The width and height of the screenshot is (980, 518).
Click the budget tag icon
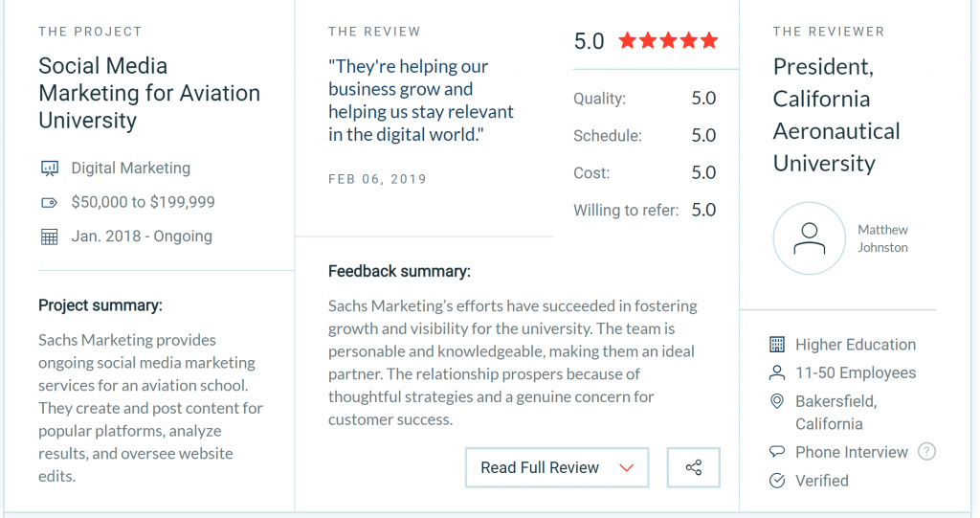click(x=50, y=203)
